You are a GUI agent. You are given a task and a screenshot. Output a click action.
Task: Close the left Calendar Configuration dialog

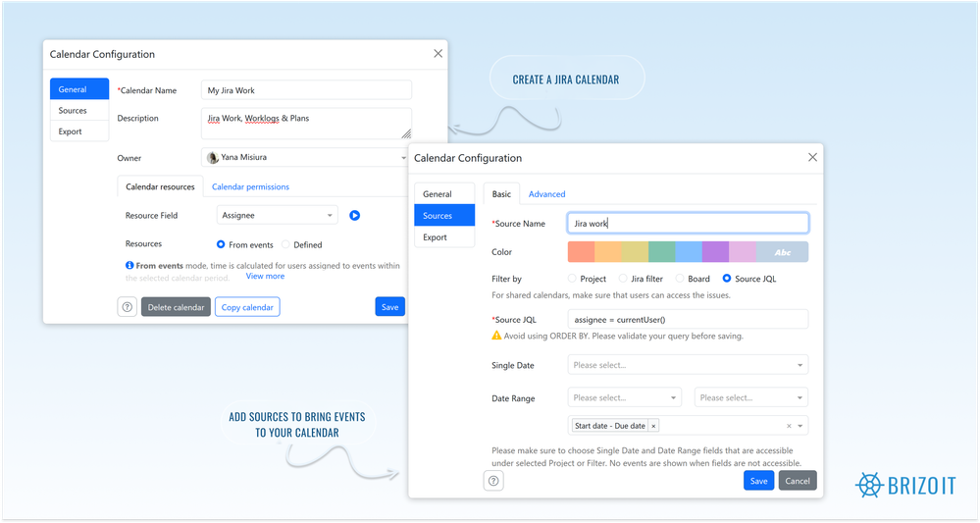coord(438,54)
